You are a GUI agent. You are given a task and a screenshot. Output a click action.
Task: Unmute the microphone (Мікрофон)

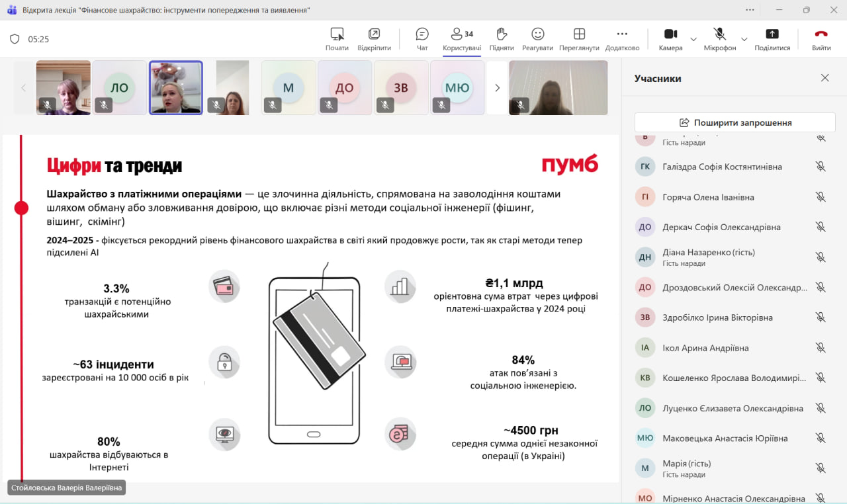pyautogui.click(x=719, y=38)
